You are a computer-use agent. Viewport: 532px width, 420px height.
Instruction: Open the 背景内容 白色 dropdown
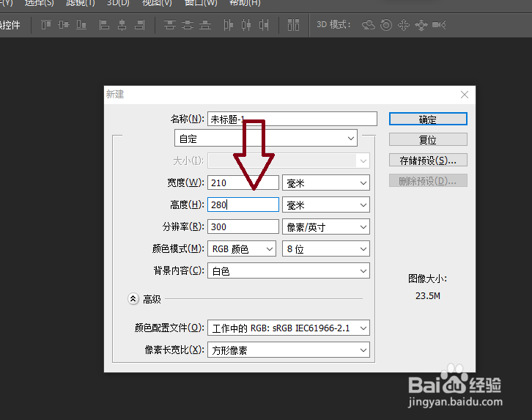pos(289,270)
